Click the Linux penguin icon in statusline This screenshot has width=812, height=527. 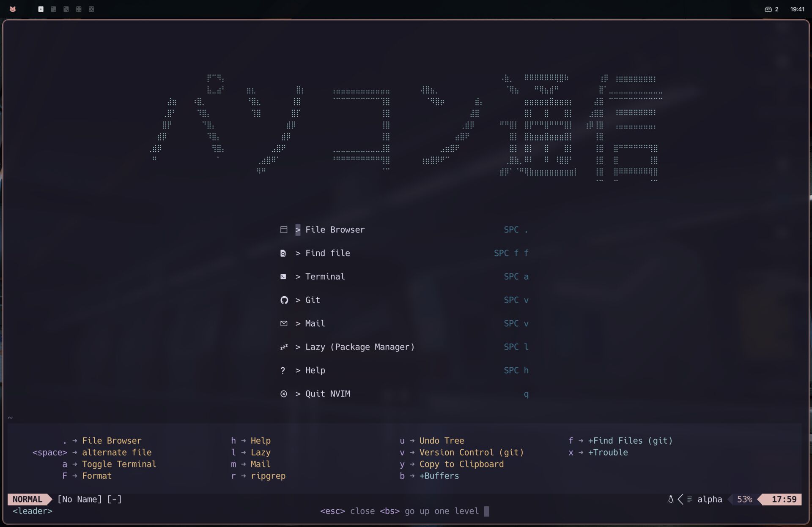670,500
